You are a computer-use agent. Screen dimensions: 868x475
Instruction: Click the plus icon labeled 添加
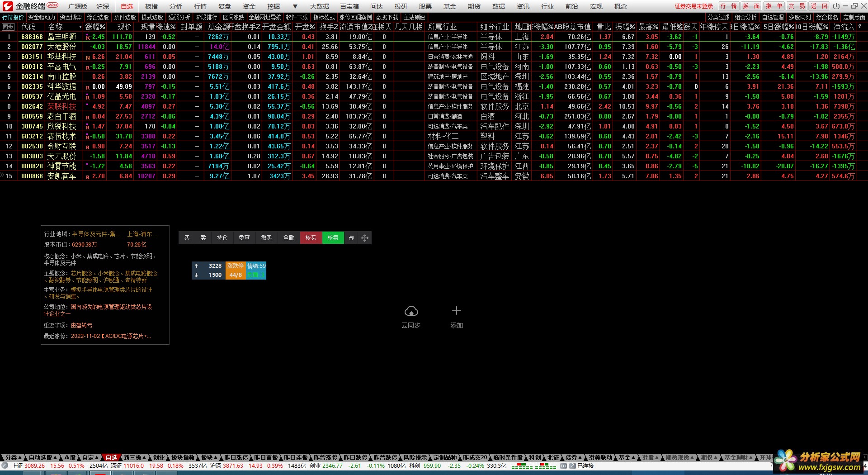(457, 310)
